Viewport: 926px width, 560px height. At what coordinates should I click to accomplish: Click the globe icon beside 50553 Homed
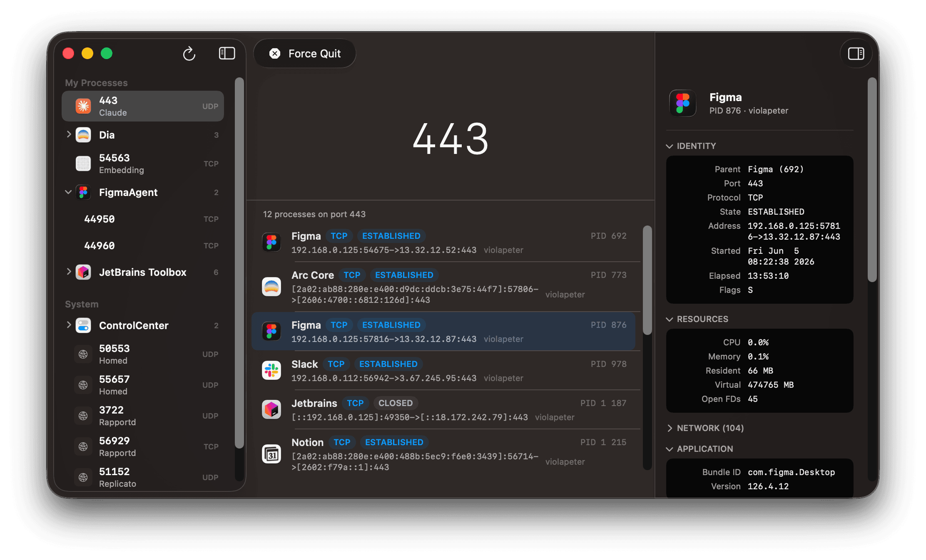(83, 354)
